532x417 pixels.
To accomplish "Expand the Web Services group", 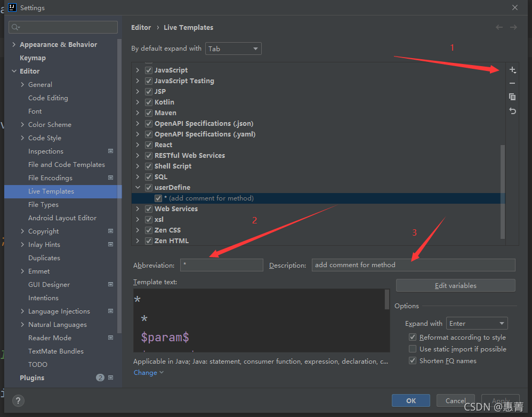I will pyautogui.click(x=138, y=208).
